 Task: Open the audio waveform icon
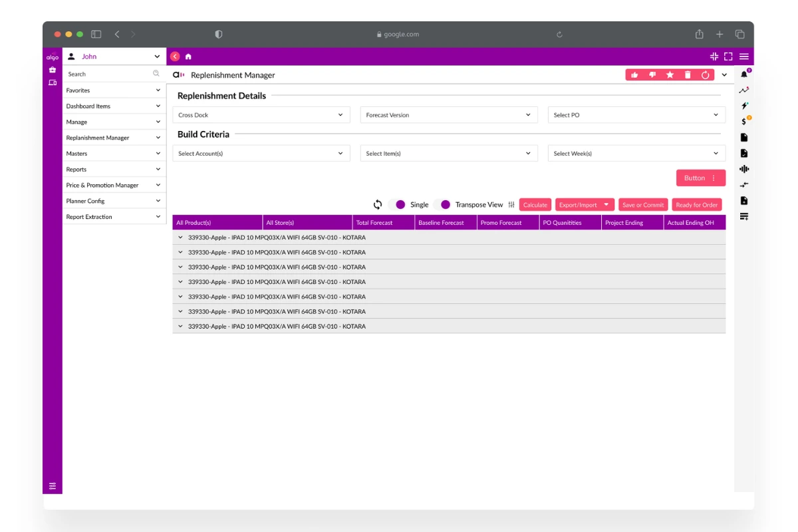[744, 169]
